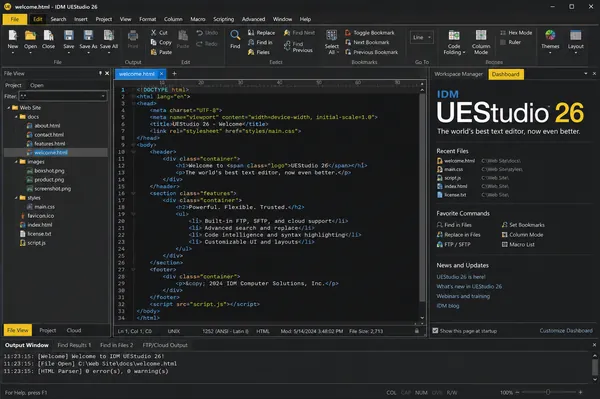Click the zoom slider in status bar

pos(548,392)
